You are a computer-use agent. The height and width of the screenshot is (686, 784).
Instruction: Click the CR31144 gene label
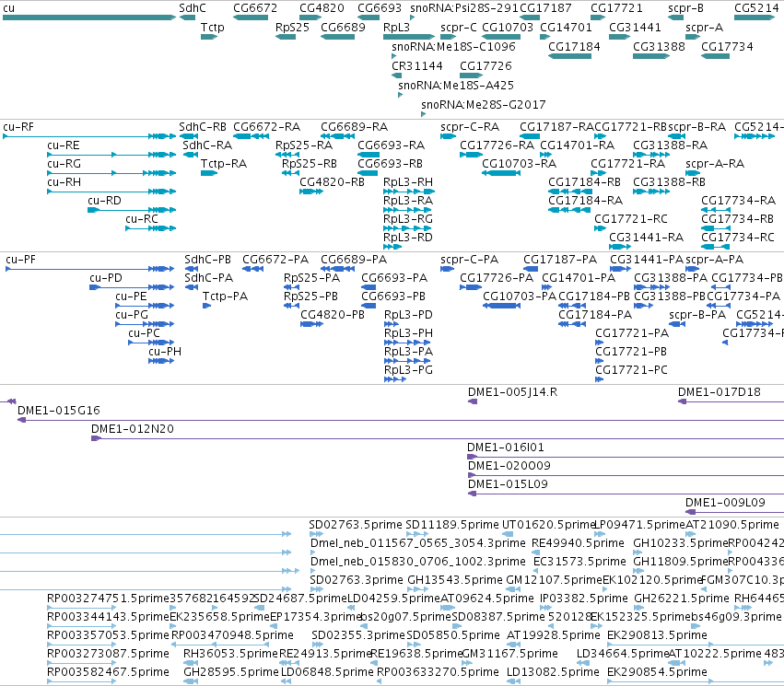[417, 66]
